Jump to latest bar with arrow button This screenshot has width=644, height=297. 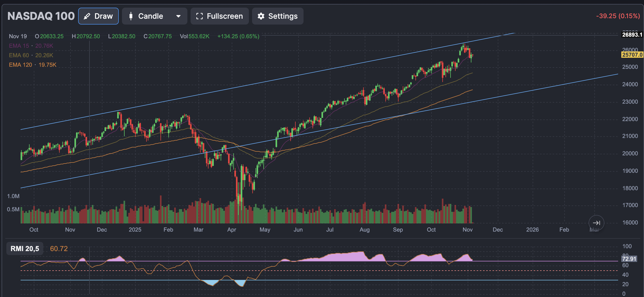[596, 223]
